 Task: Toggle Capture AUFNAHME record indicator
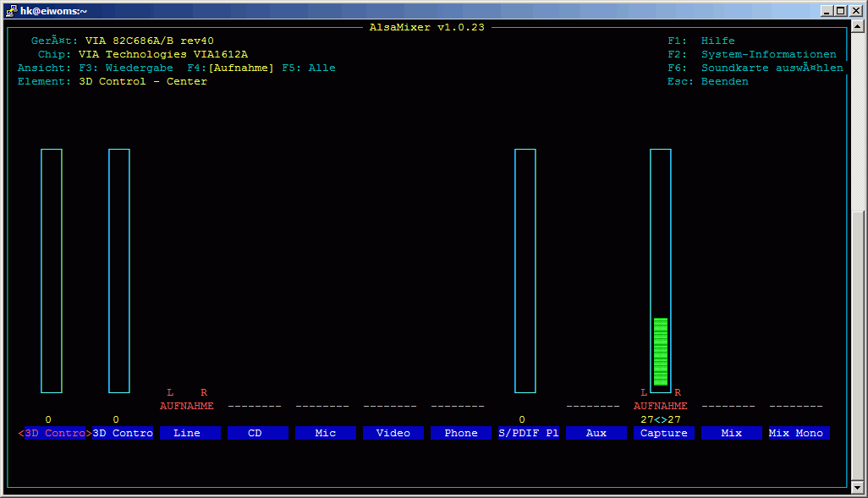pyautogui.click(x=661, y=406)
